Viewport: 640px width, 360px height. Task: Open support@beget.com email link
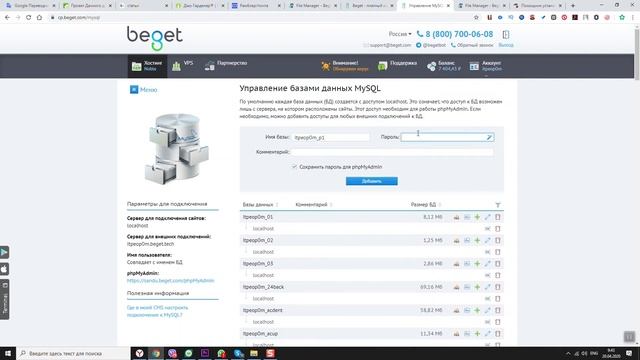point(387,45)
